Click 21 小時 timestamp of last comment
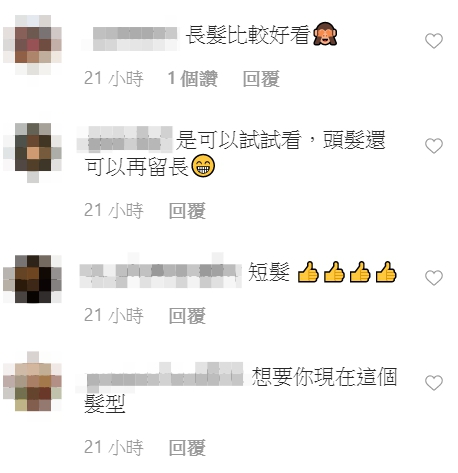This screenshot has height=473, width=458. click(114, 447)
